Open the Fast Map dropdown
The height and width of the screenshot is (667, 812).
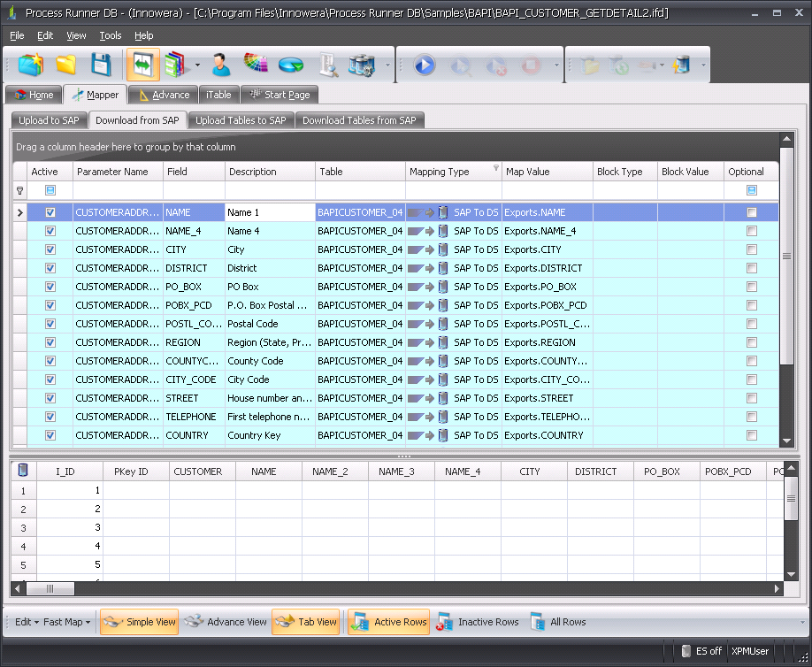click(x=67, y=622)
